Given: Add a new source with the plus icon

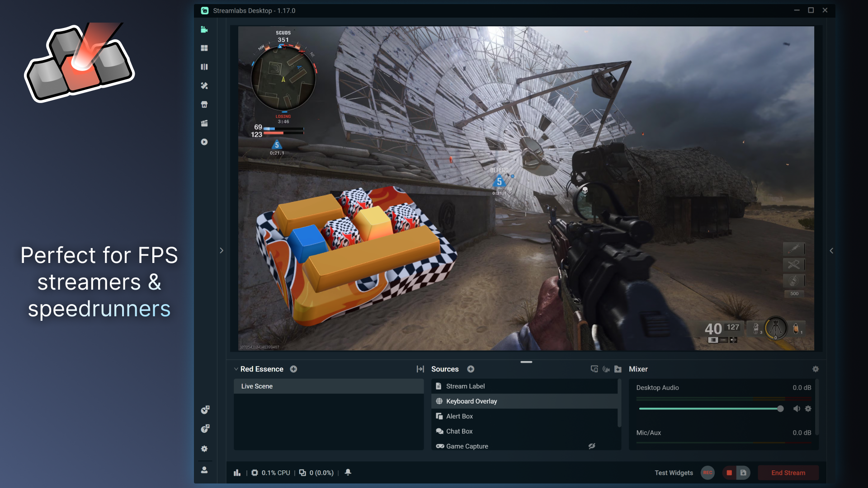Looking at the screenshot, I should (x=471, y=369).
